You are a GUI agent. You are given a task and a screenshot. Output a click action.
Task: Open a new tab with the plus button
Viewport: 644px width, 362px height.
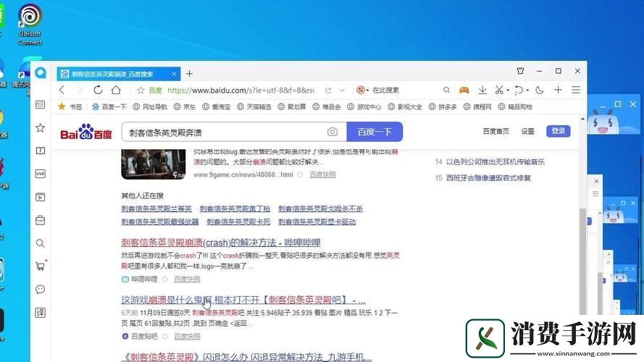coord(189,74)
